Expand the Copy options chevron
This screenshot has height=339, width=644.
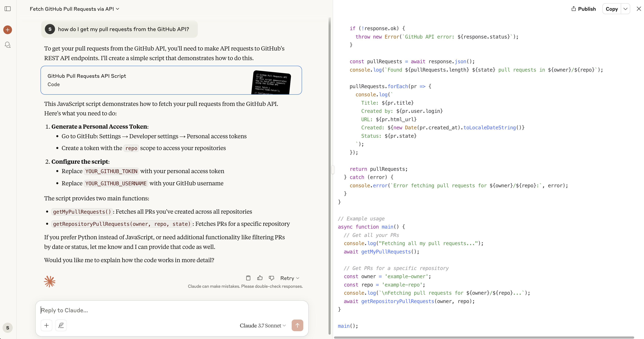coord(625,9)
